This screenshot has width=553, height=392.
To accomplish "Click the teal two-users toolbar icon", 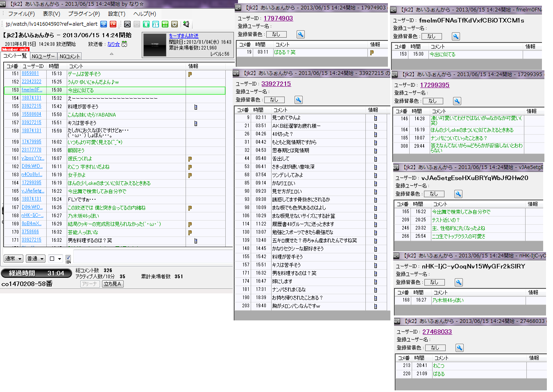I will point(156,24).
